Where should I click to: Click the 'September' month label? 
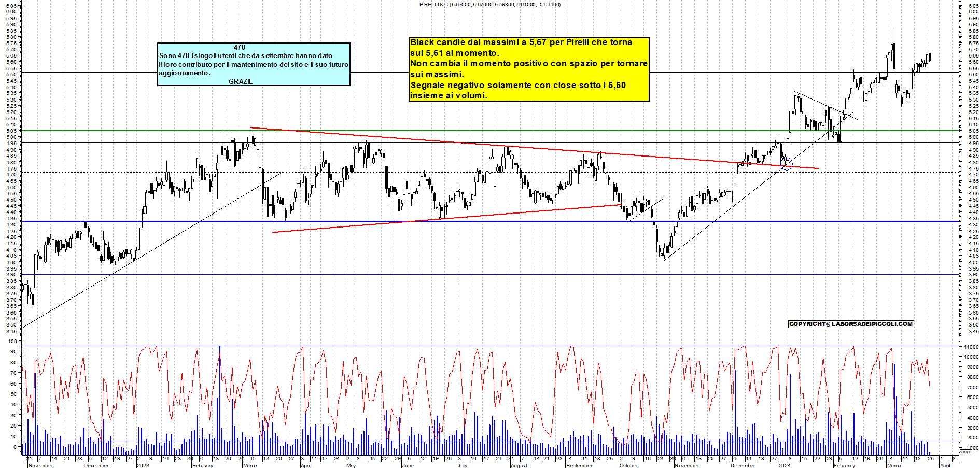[579, 465]
